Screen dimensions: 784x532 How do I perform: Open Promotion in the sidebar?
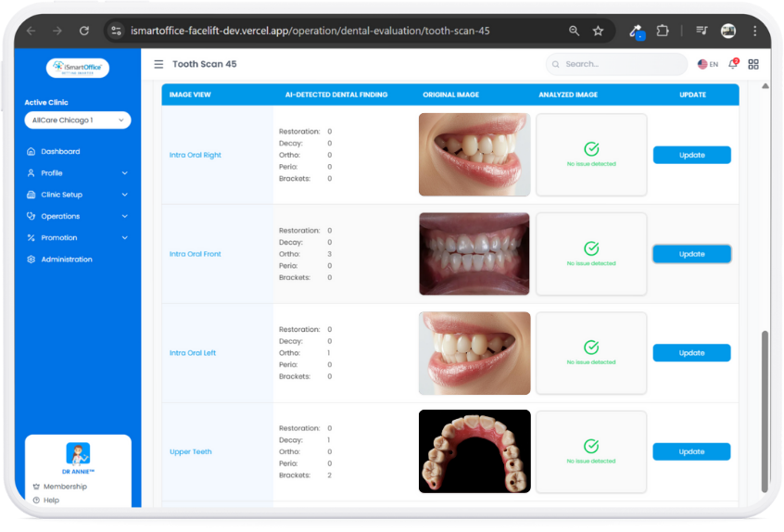59,237
